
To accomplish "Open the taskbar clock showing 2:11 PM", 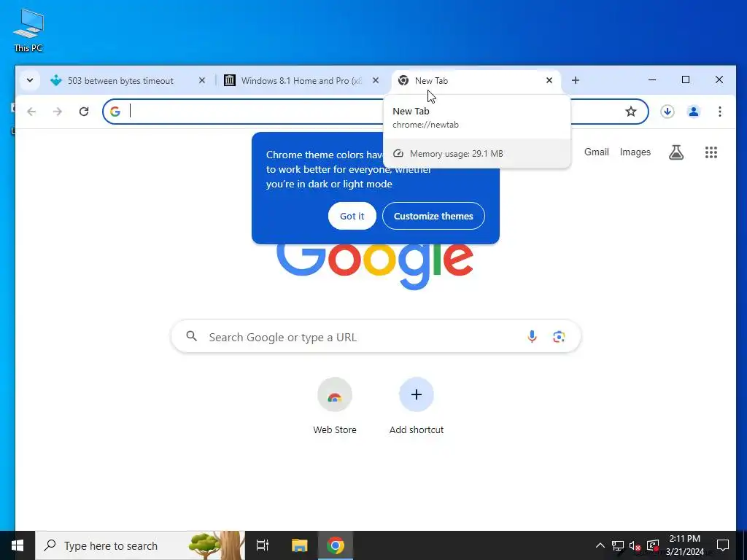I will pos(685,545).
